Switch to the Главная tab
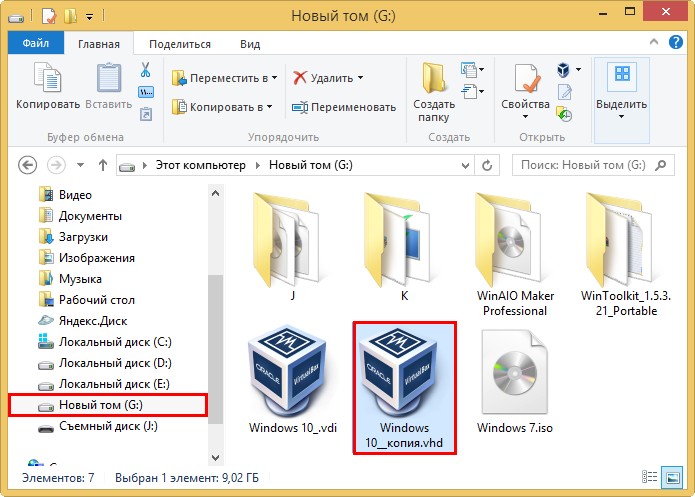 tap(99, 44)
